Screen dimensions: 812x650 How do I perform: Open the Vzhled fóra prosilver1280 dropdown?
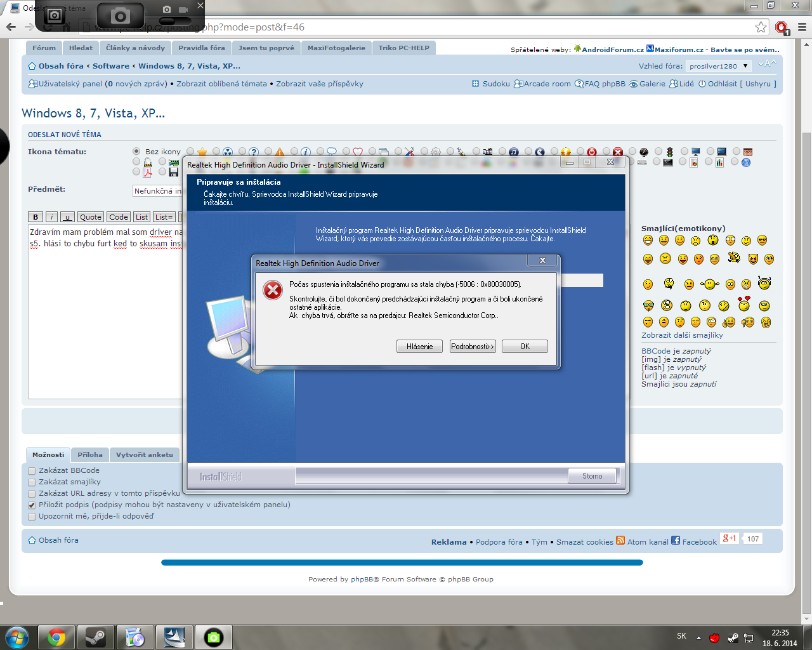[x=719, y=66]
